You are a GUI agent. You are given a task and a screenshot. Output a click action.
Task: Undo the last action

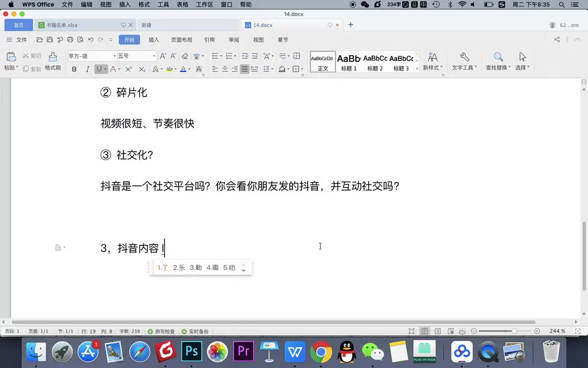(x=90, y=39)
